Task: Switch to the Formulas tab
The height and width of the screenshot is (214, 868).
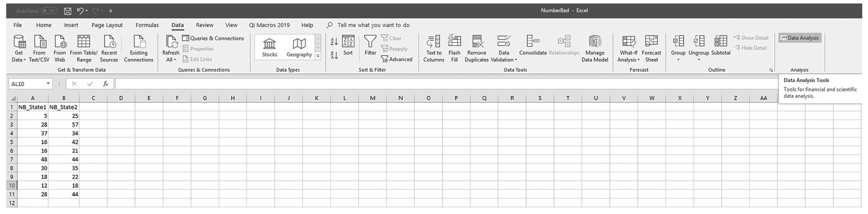Action: (147, 25)
